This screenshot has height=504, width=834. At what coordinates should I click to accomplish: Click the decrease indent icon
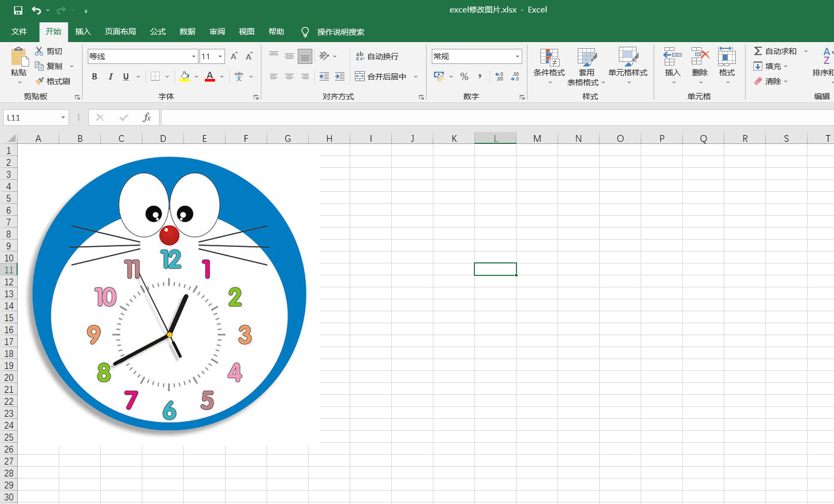tap(324, 76)
